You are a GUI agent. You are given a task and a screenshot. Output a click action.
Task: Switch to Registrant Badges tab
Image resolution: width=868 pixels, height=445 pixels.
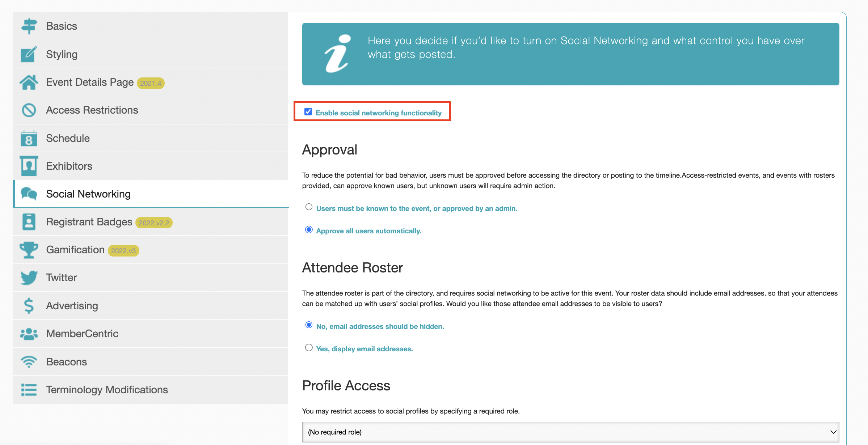[89, 222]
